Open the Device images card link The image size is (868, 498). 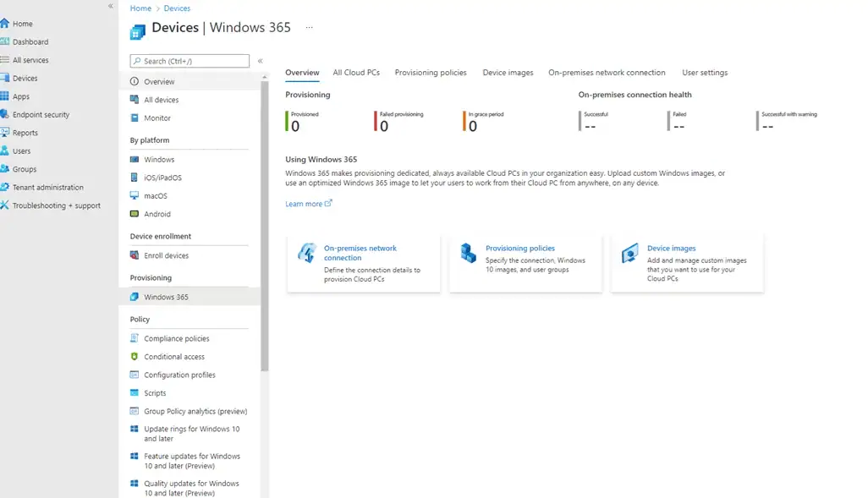[x=672, y=249]
